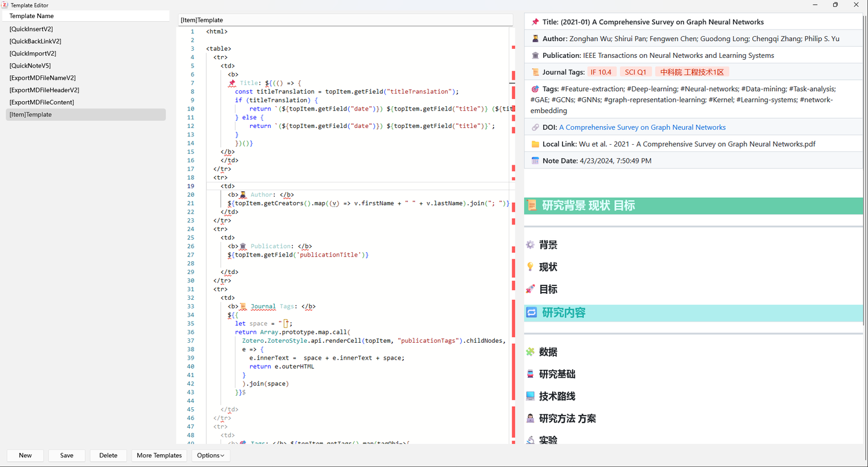The width and height of the screenshot is (868, 467).
Task: Click the chain link icon beside DOI
Action: (535, 127)
